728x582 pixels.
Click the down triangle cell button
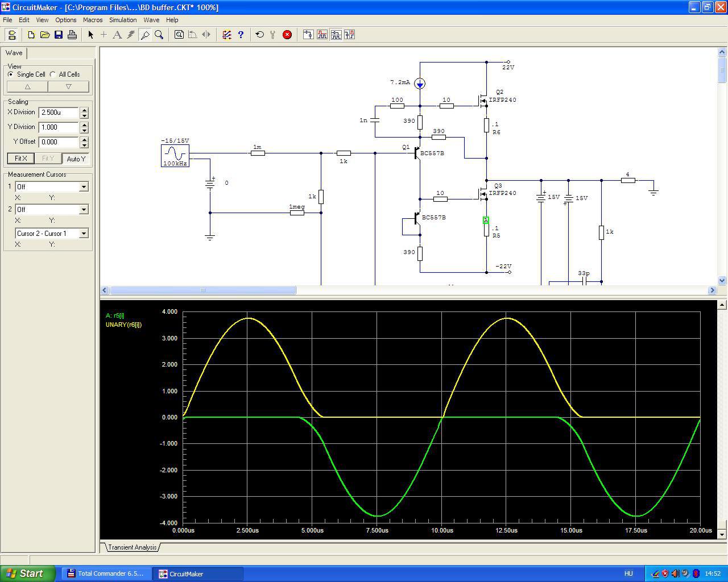tap(69, 86)
